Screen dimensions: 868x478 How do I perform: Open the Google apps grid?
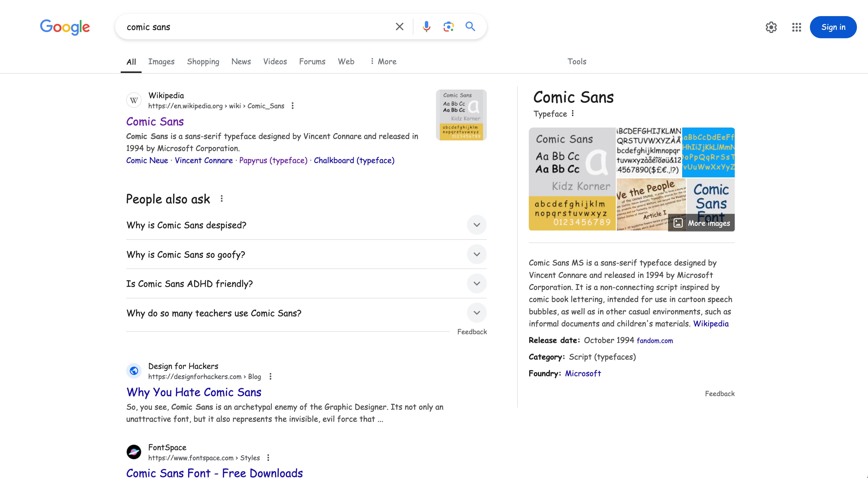click(796, 27)
